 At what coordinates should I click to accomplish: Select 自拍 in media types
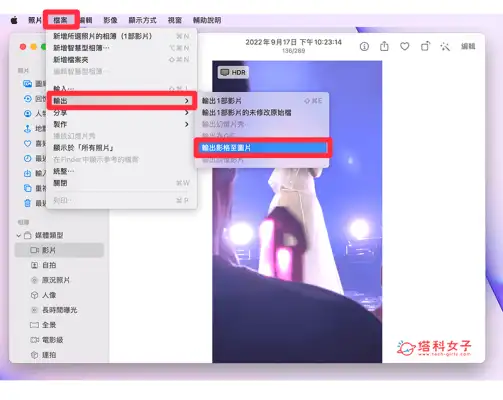(59, 265)
